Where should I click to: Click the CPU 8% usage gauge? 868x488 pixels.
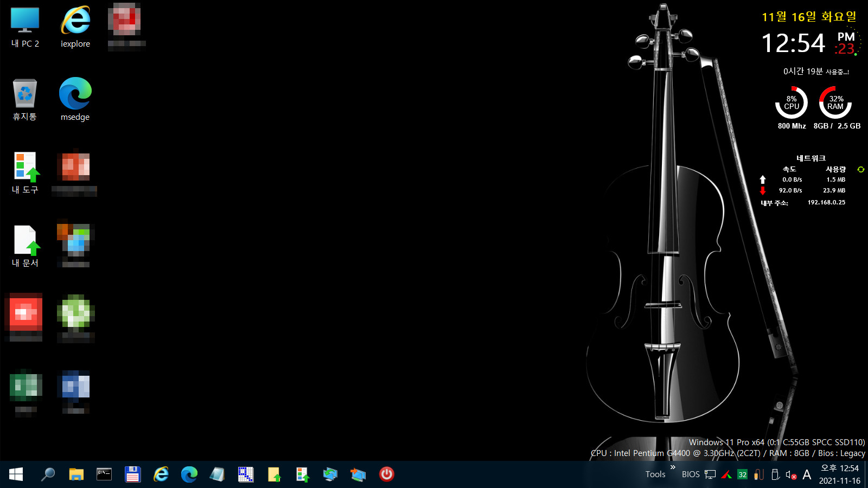click(792, 102)
